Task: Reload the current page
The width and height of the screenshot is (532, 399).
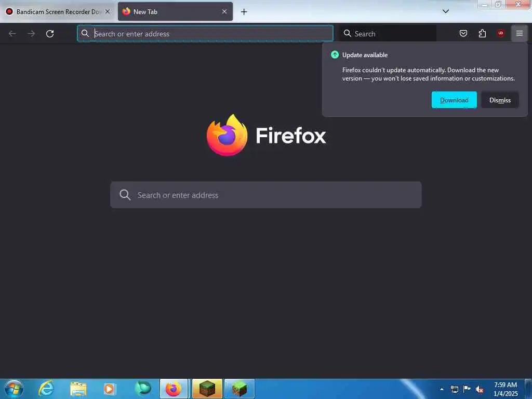Action: click(x=50, y=34)
